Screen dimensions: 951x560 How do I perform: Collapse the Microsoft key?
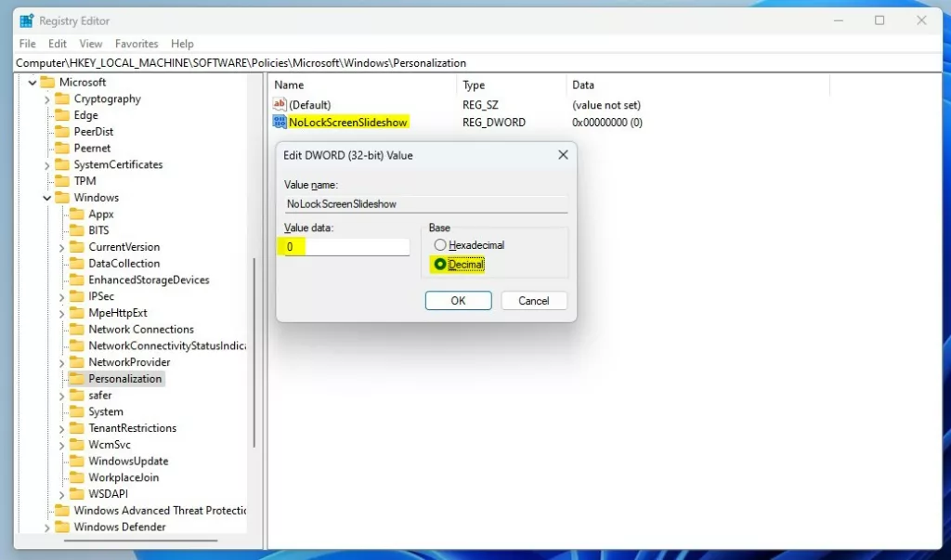pos(33,83)
